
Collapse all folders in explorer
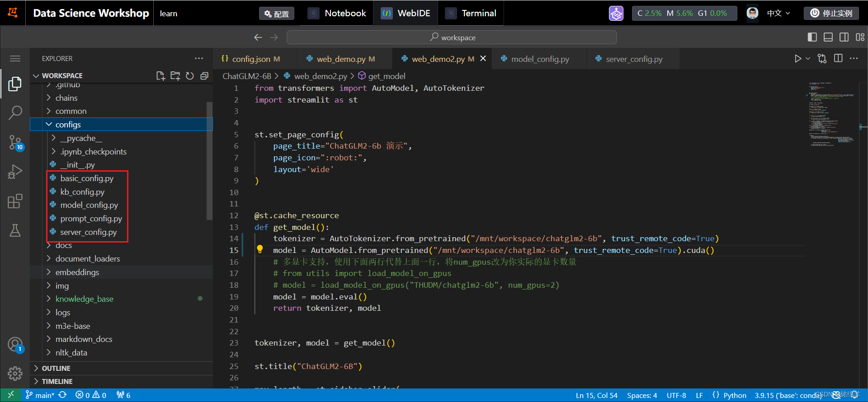coord(204,76)
